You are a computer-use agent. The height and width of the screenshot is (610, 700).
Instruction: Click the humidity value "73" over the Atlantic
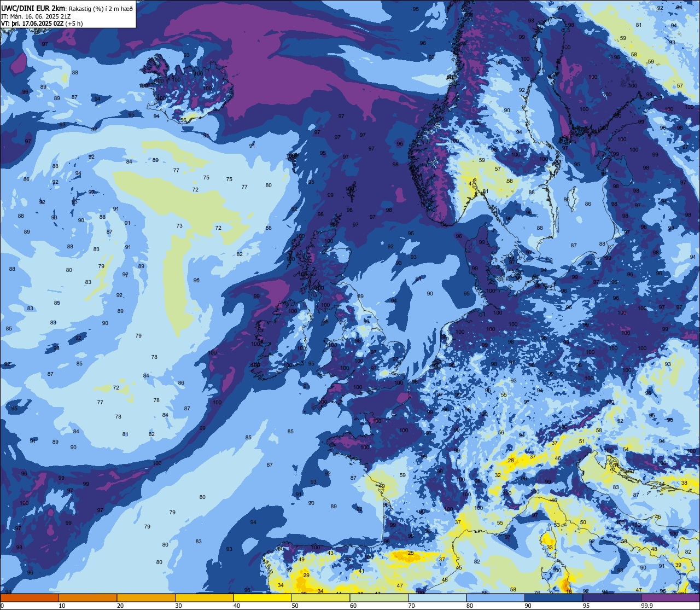click(x=179, y=225)
